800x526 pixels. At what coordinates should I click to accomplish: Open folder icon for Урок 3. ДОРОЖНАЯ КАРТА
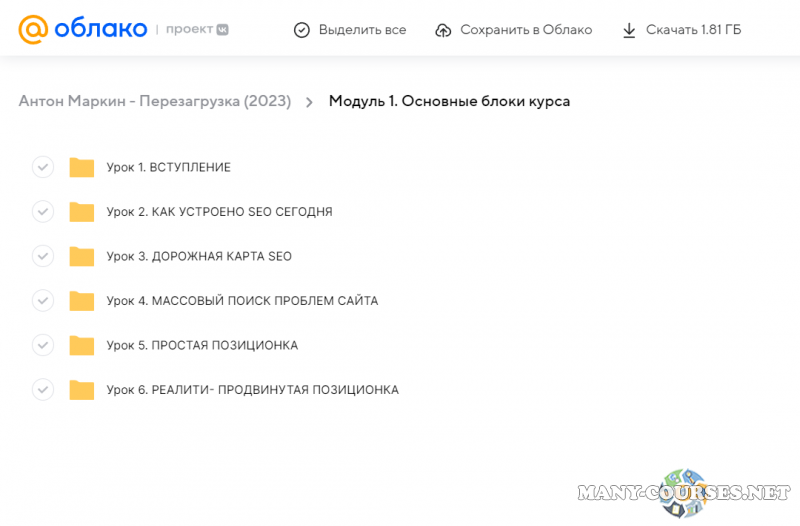[81, 256]
